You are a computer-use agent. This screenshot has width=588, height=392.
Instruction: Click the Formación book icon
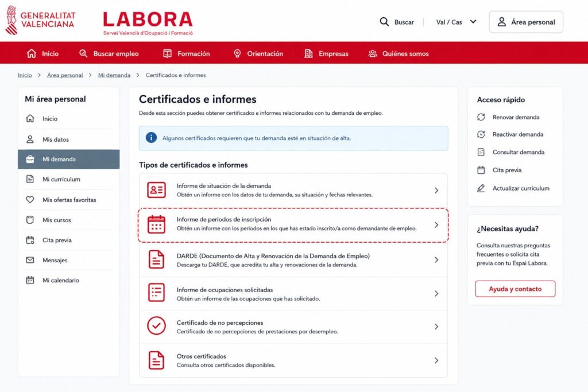tap(167, 53)
